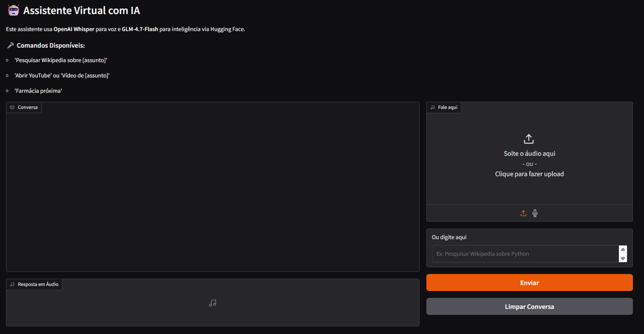Clear the chat with Limpar Conversa
The image size is (644, 334).
pyautogui.click(x=529, y=306)
